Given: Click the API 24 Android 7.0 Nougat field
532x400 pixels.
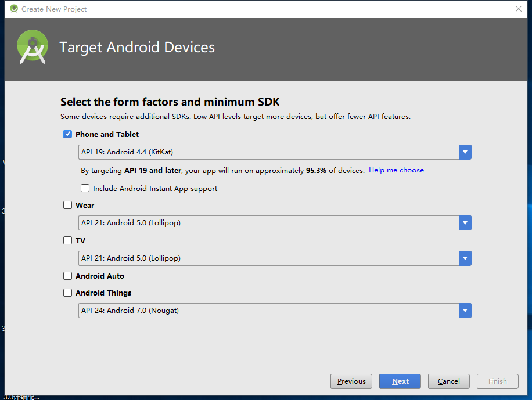Looking at the screenshot, I should 268,311.
